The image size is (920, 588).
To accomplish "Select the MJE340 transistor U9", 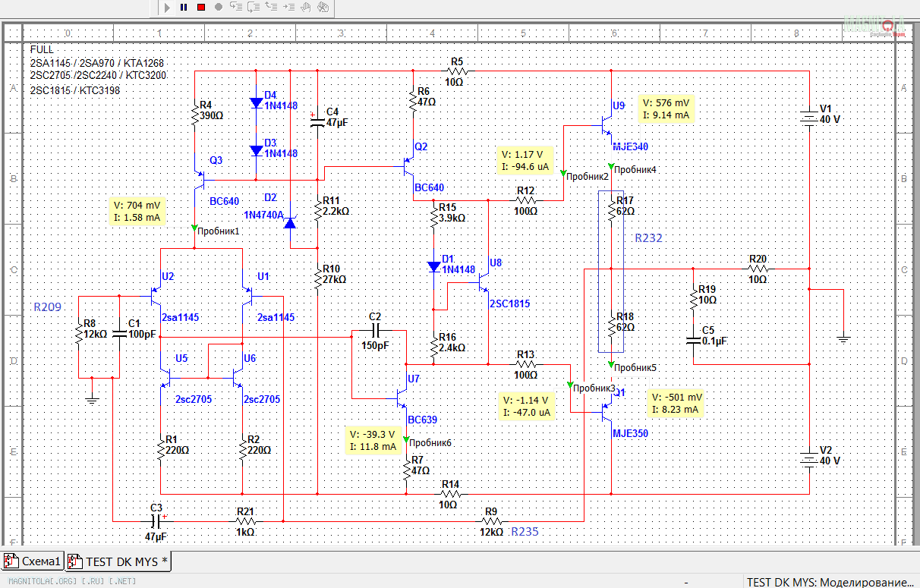I will point(607,123).
